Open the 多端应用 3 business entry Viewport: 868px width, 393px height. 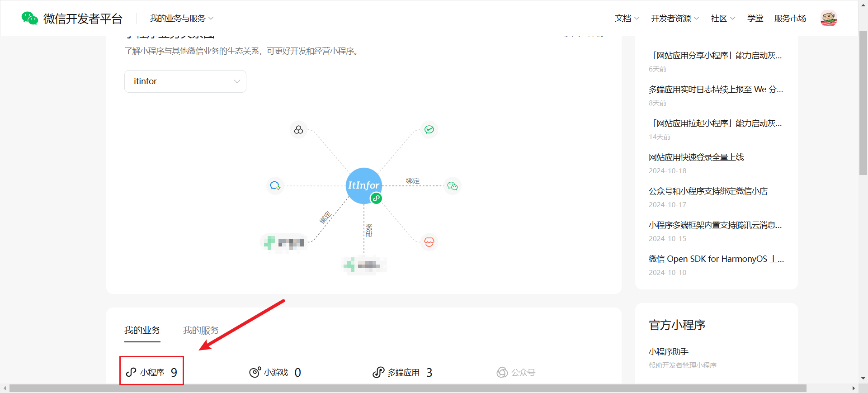click(402, 372)
